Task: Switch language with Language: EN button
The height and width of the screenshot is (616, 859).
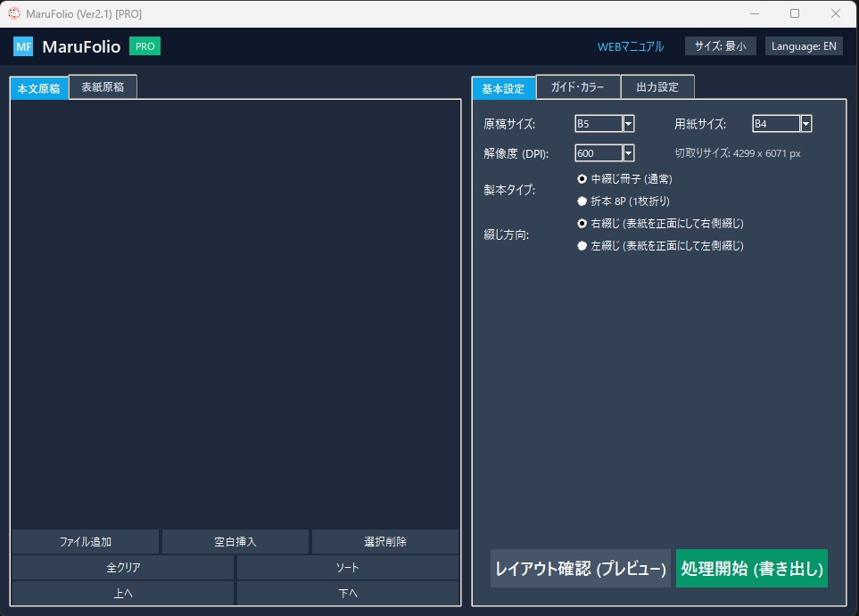Action: point(804,46)
